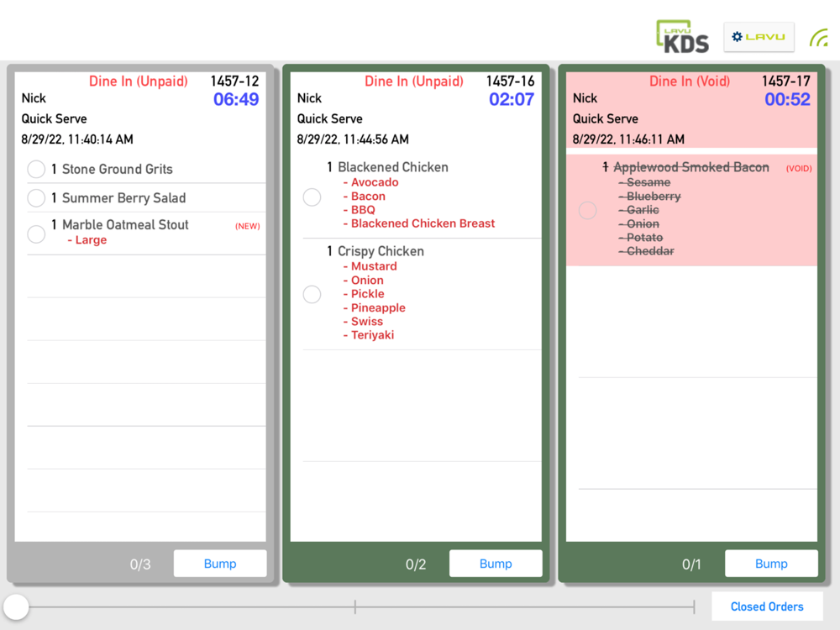
Task: Click the order number 1457-17
Action: [786, 81]
